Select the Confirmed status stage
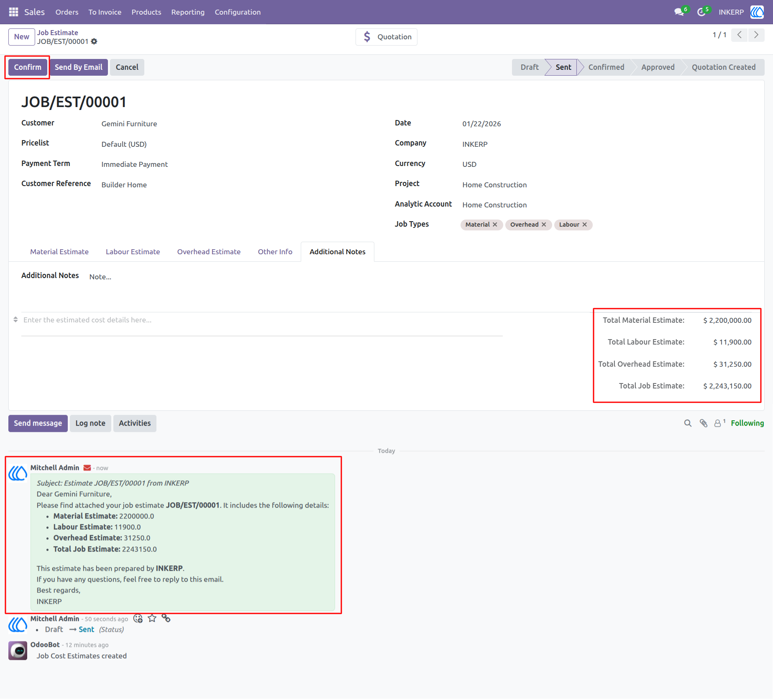 [606, 67]
